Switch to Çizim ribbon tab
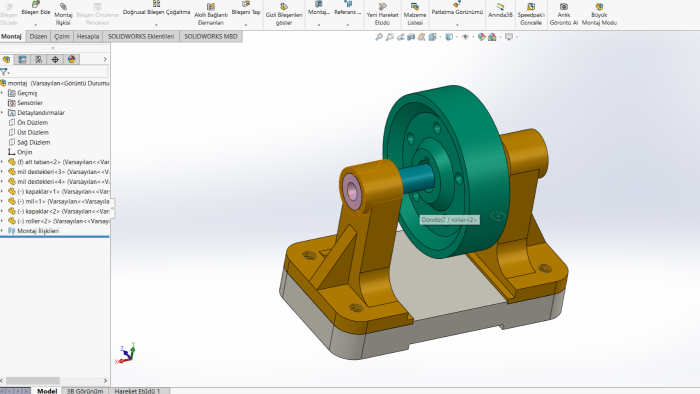Image resolution: width=700 pixels, height=394 pixels. 62,37
